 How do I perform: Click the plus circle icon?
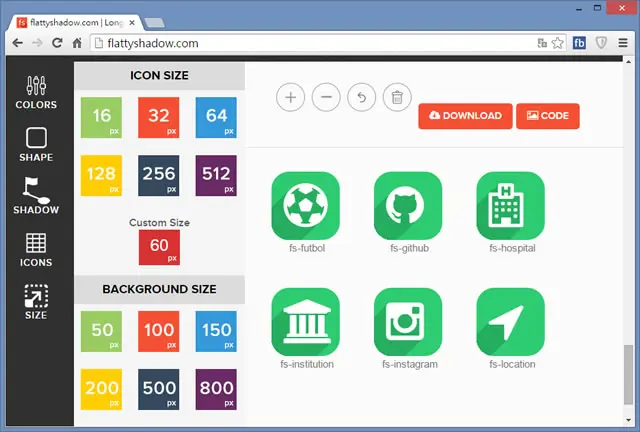(290, 97)
